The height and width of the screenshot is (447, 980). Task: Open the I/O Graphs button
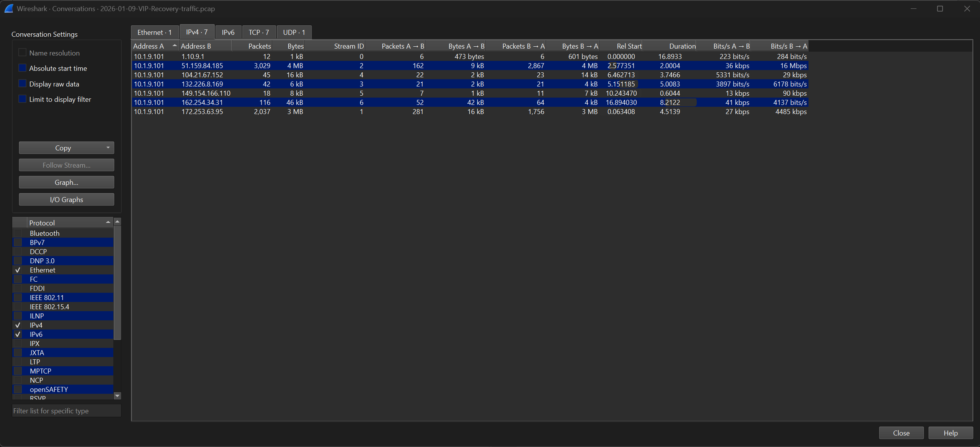(67, 199)
